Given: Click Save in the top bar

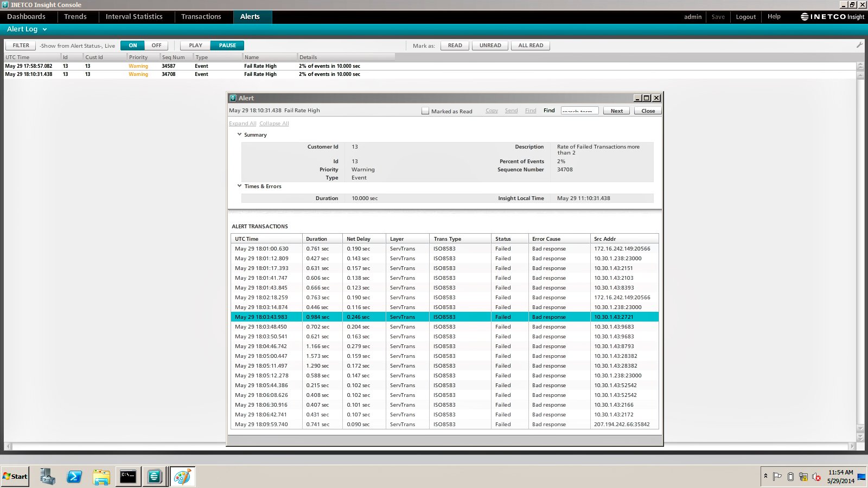Looking at the screenshot, I should tap(718, 17).
